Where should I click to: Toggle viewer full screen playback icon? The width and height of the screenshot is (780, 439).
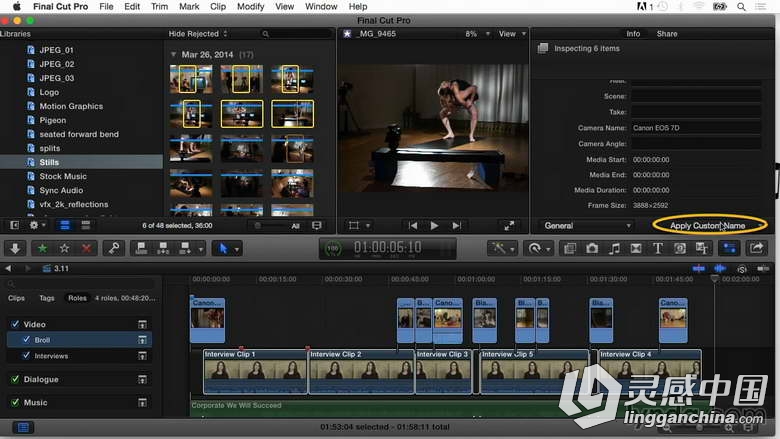pos(509,226)
